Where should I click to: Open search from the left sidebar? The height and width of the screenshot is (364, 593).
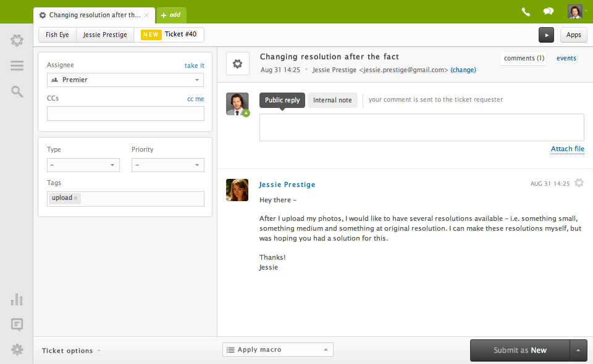coord(17,90)
